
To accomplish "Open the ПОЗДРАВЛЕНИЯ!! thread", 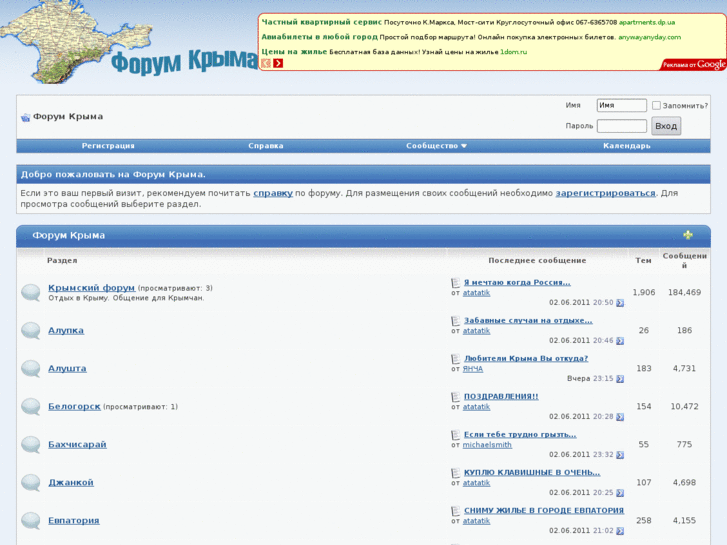I will (x=501, y=396).
